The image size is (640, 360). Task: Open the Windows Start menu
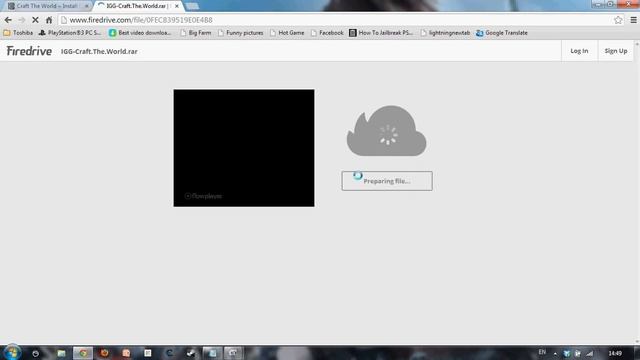(x=11, y=353)
